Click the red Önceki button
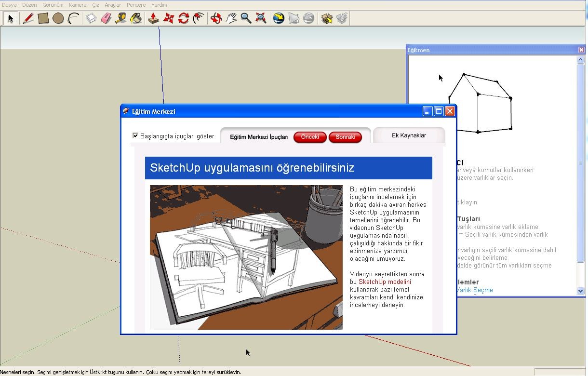Image resolution: width=588 pixels, height=376 pixels. (310, 137)
